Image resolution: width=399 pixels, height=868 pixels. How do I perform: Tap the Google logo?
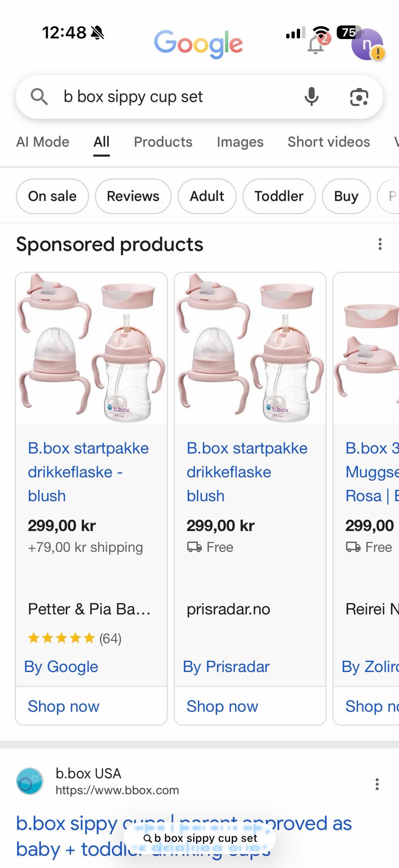[x=198, y=44]
